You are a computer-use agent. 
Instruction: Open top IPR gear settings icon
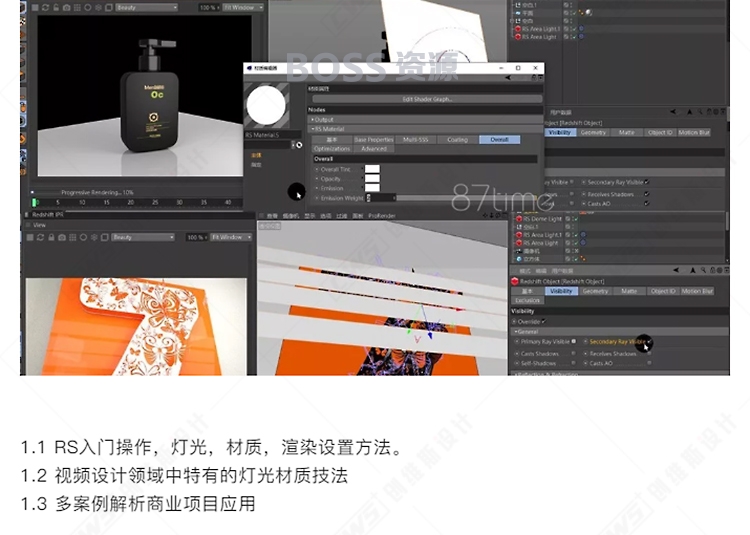(98, 8)
